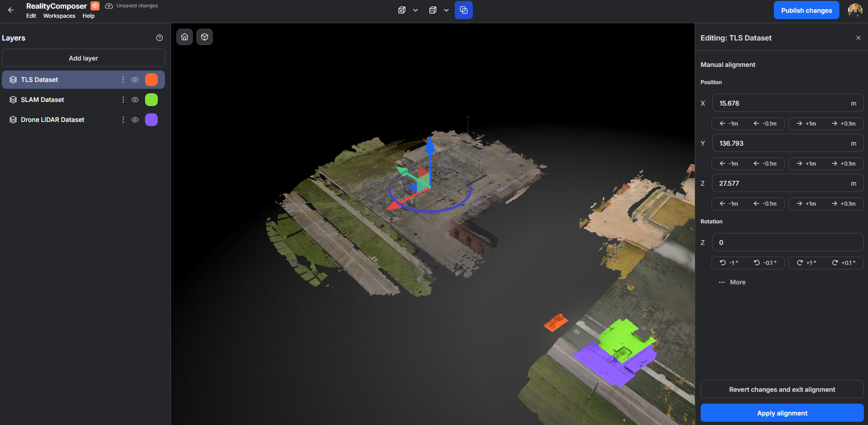Open the Edit menu
Screen dimensions: 868x425
click(x=31, y=16)
